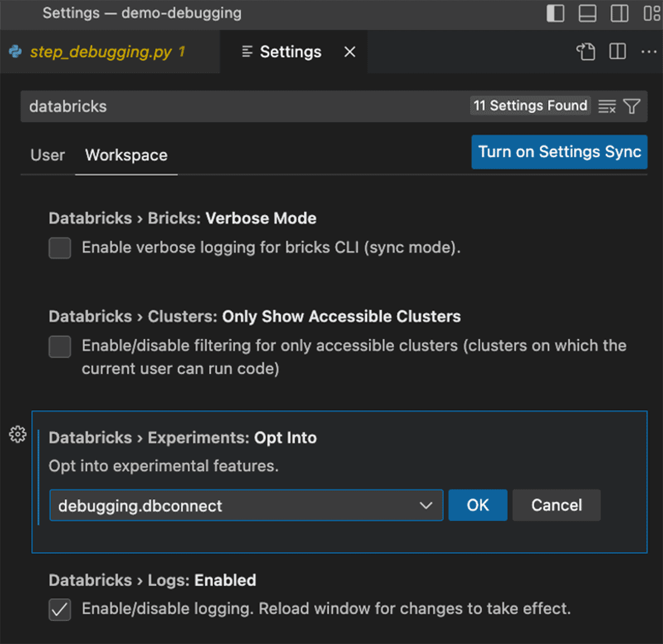Open the step_debugging.py editor tab
Image resolution: width=663 pixels, height=644 pixels.
(101, 52)
